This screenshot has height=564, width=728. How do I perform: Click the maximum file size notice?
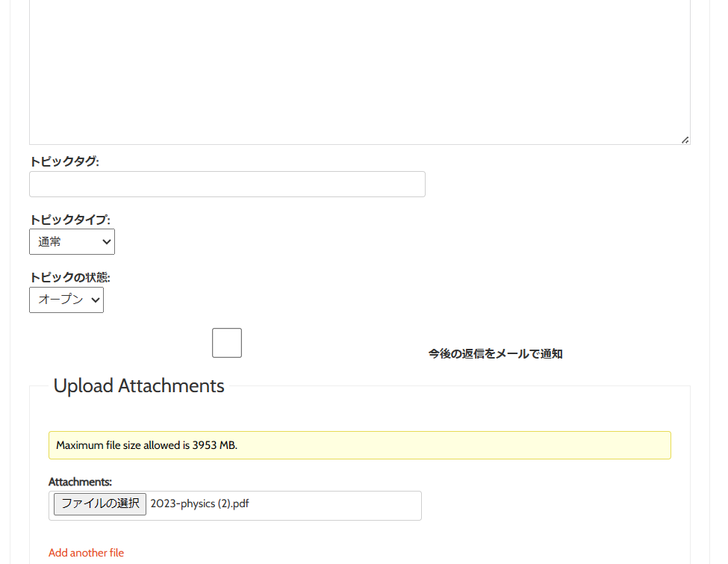click(x=146, y=445)
